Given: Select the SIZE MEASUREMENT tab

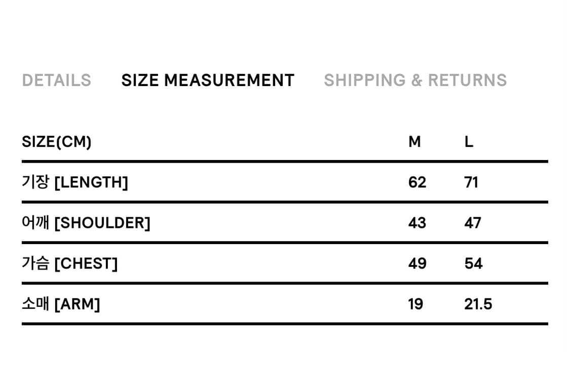Looking at the screenshot, I should pos(208,81).
